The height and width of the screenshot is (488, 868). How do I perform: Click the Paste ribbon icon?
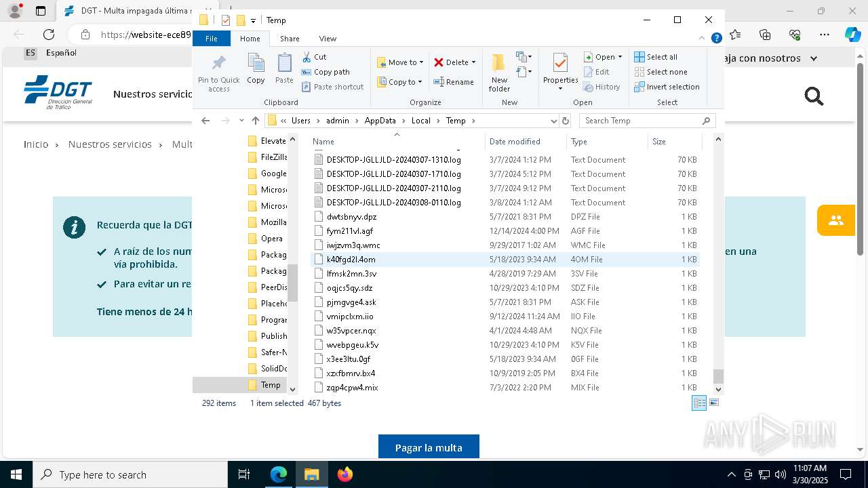[284, 69]
